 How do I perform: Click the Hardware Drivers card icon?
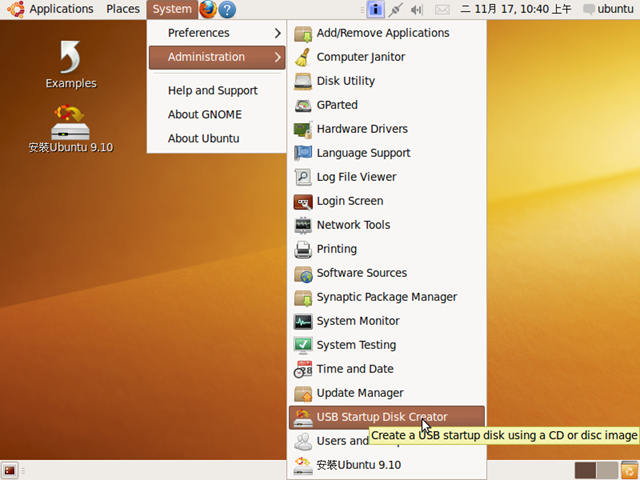[x=303, y=129]
